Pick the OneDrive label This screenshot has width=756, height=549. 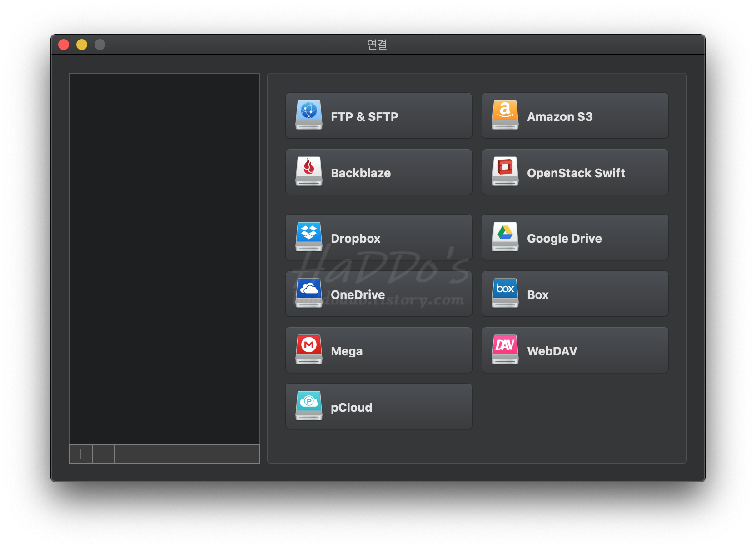(x=358, y=295)
